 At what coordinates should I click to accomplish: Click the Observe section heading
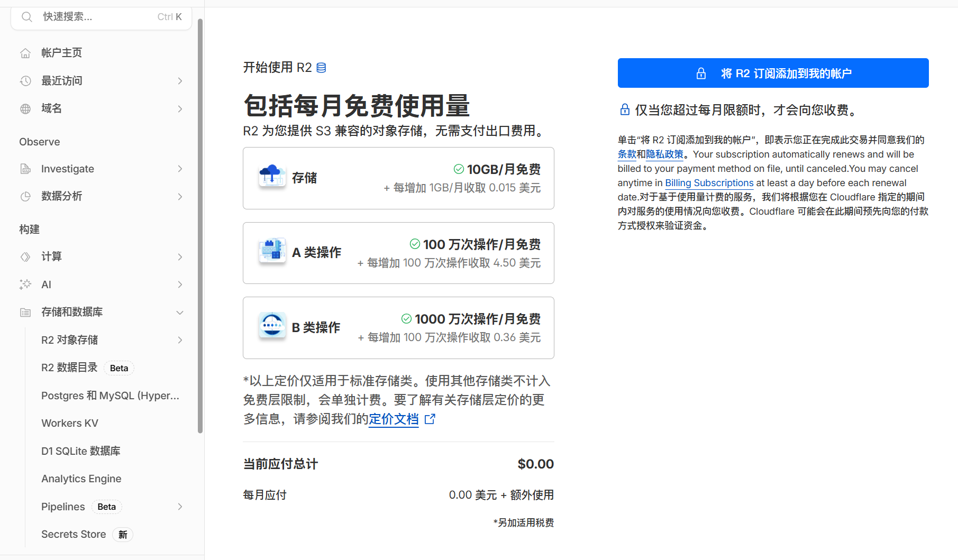click(40, 142)
